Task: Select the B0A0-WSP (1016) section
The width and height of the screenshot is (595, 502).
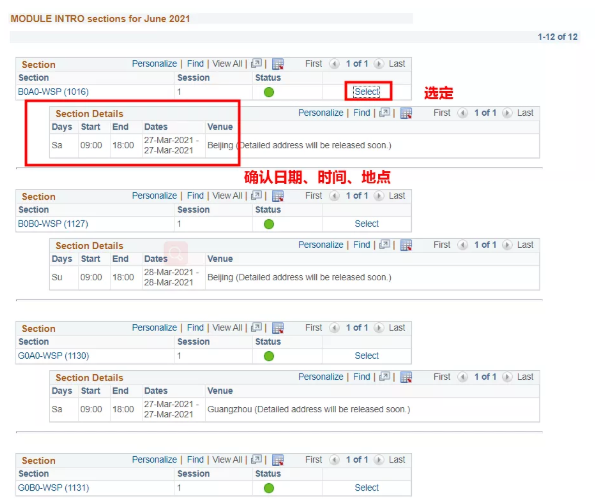Action: point(367,92)
